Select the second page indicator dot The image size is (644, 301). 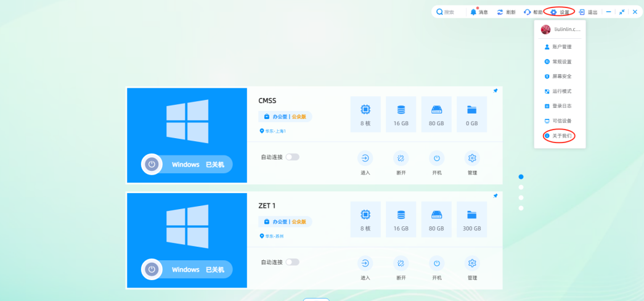pyautogui.click(x=521, y=187)
